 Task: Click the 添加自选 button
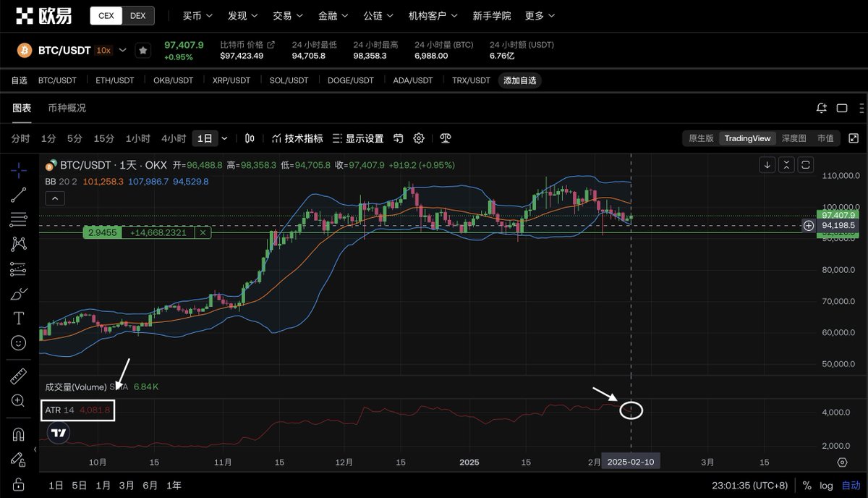pyautogui.click(x=521, y=80)
